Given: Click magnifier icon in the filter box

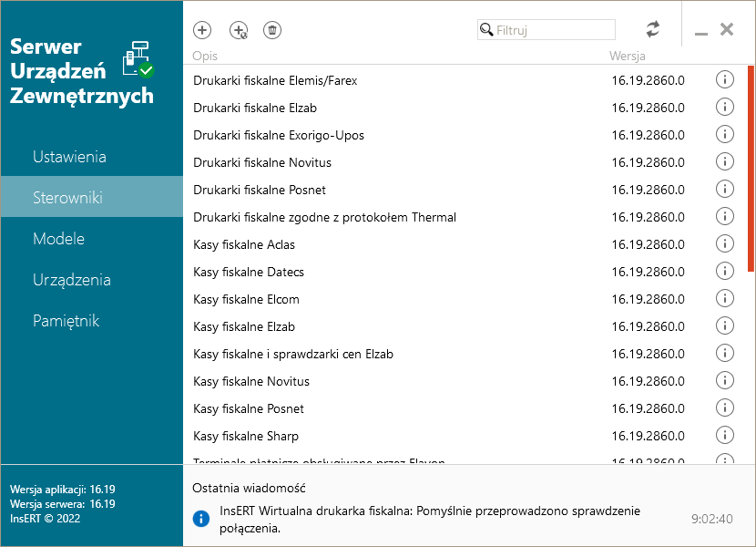Looking at the screenshot, I should (x=487, y=30).
